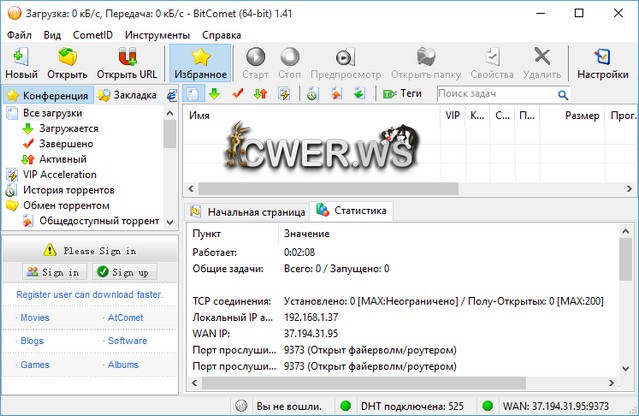Select Загружается in the task tree
Viewport: 639px width, 416px height.
pyautogui.click(x=68, y=128)
